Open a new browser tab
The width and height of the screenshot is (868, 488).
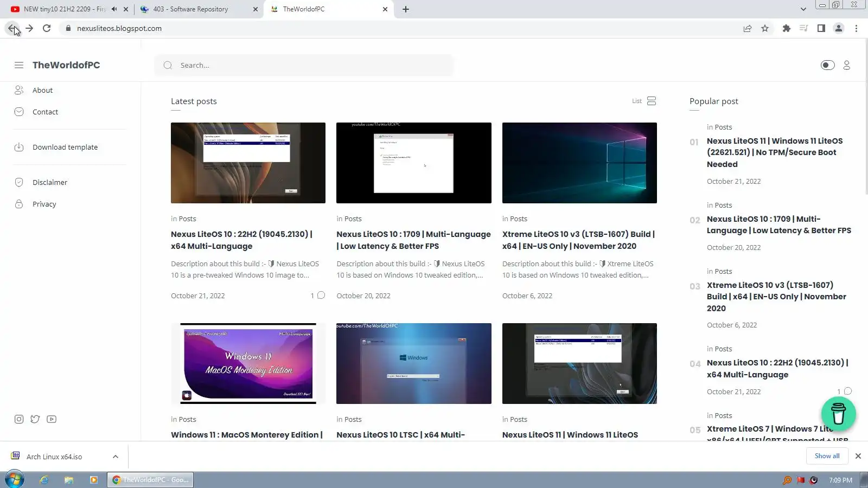[406, 9]
